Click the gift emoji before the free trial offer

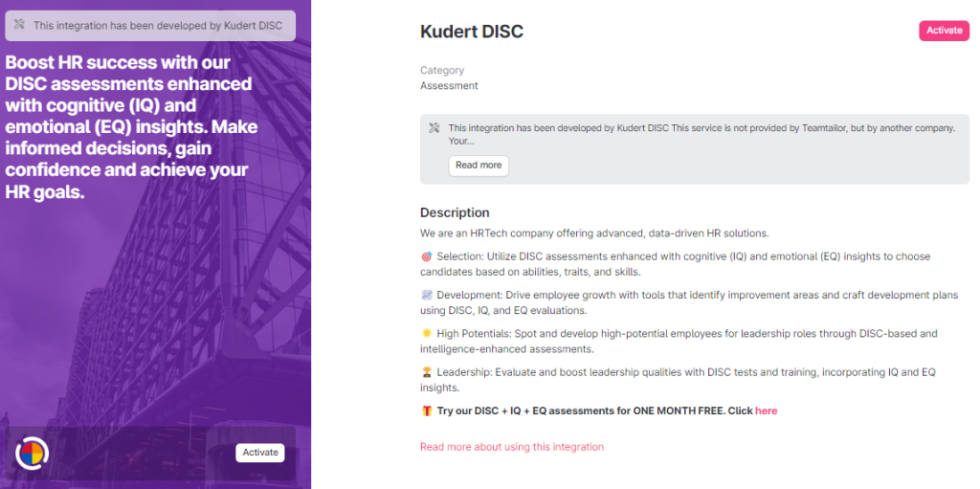[427, 411]
